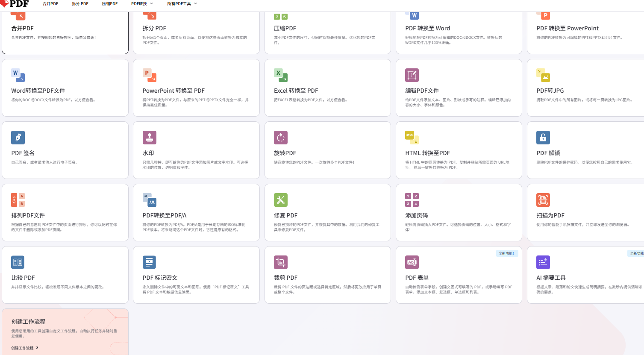Click the 修复 PDF wrench icon
644x355 pixels.
(281, 200)
